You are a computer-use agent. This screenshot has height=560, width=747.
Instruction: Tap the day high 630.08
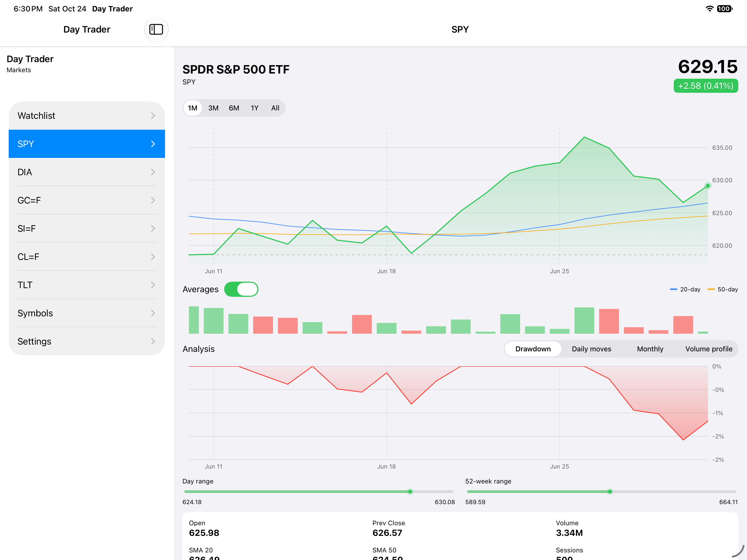(x=445, y=502)
